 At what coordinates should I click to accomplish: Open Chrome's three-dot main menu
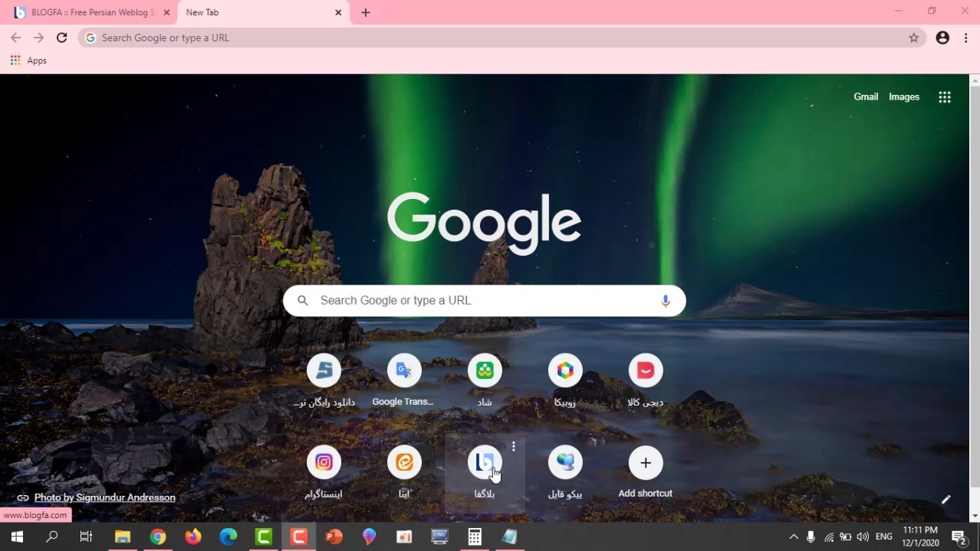click(x=966, y=37)
